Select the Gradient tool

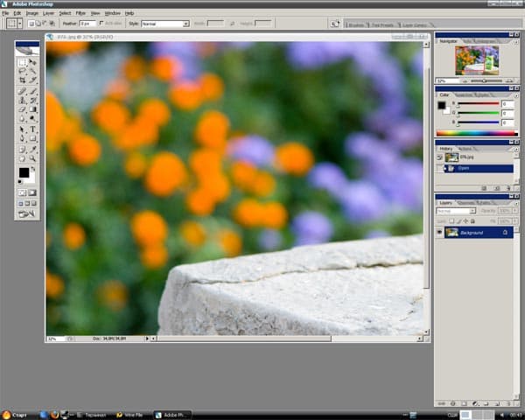click(32, 109)
